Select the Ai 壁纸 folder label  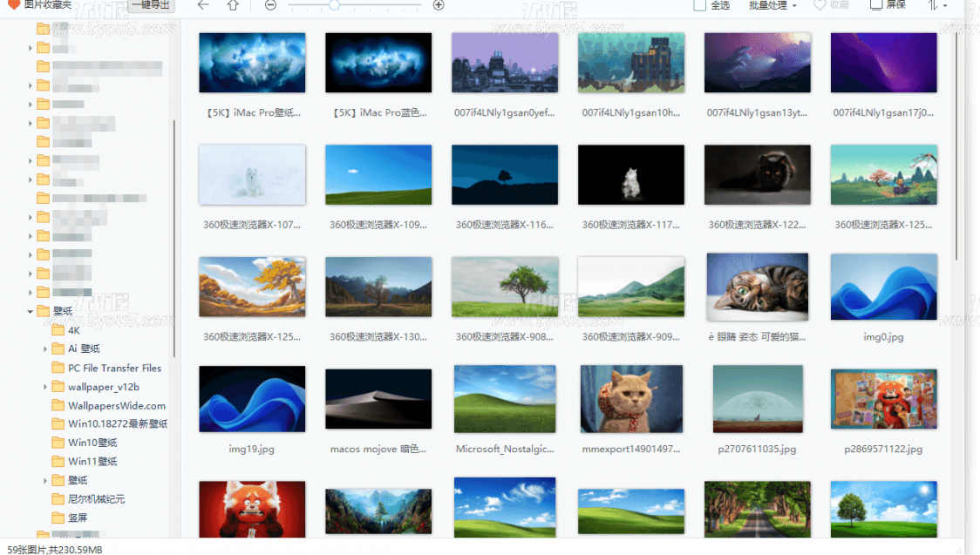click(84, 349)
